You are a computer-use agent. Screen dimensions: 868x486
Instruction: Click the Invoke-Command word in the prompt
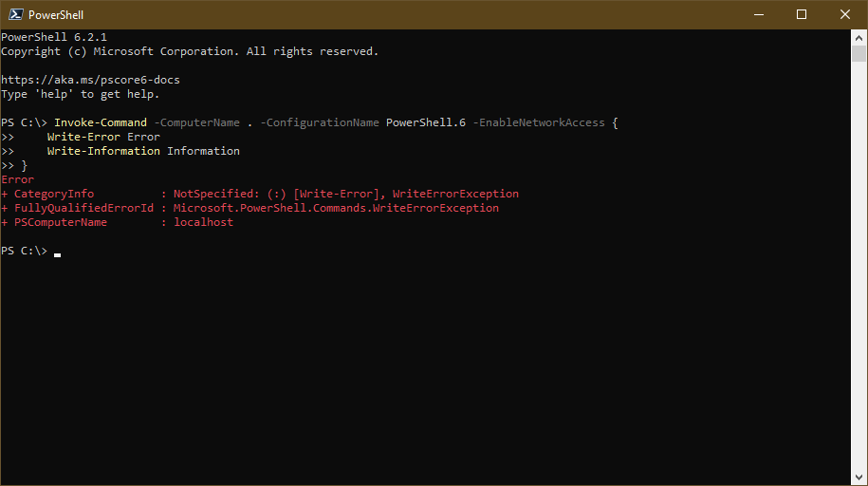[x=101, y=122]
